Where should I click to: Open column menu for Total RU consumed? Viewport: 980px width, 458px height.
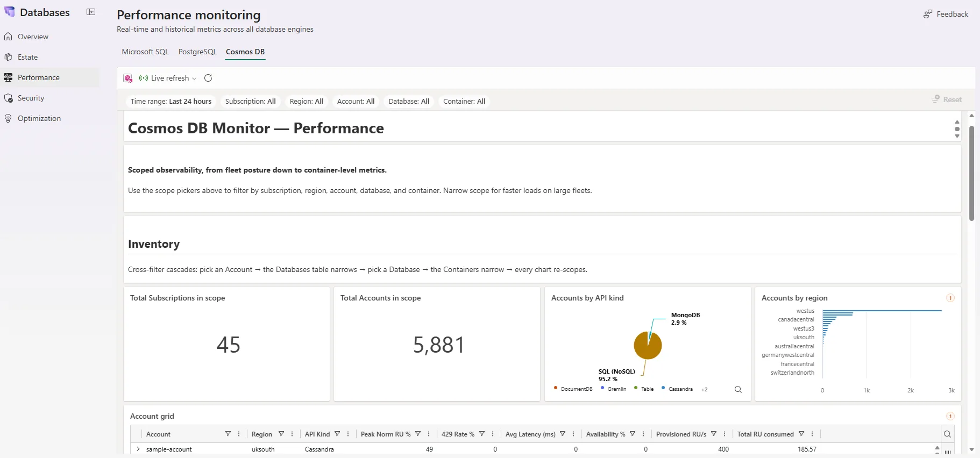click(812, 434)
